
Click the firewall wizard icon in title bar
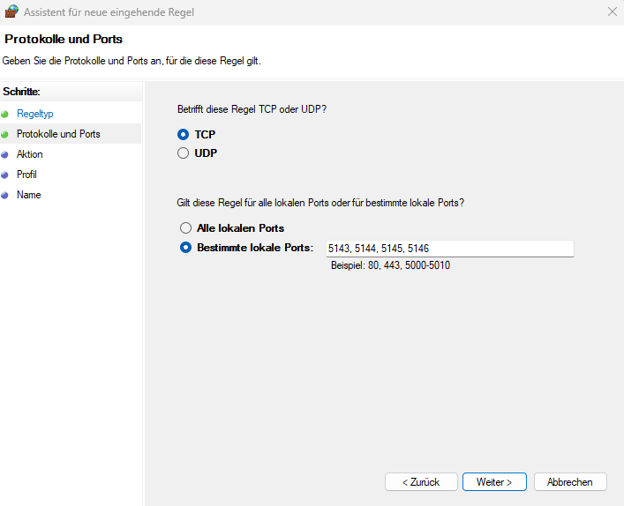(12, 12)
